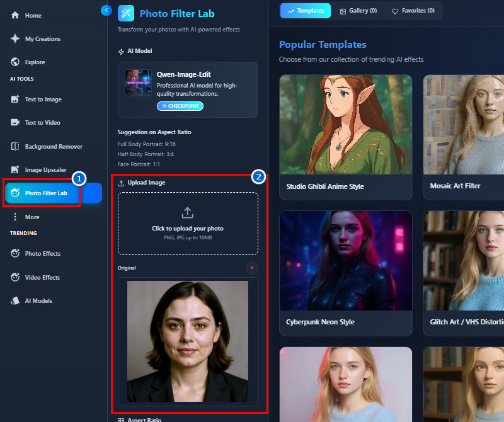504x422 pixels.
Task: Open the Image Upscaler tool
Action: [x=45, y=170]
